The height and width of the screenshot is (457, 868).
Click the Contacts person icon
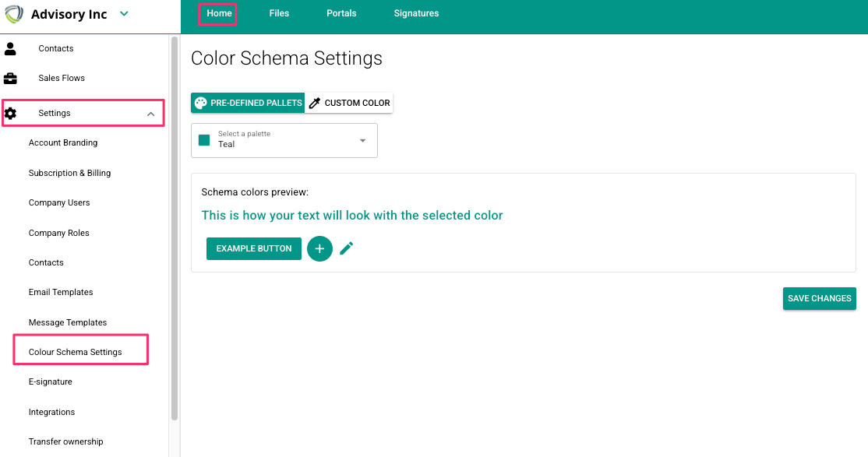(x=10, y=49)
